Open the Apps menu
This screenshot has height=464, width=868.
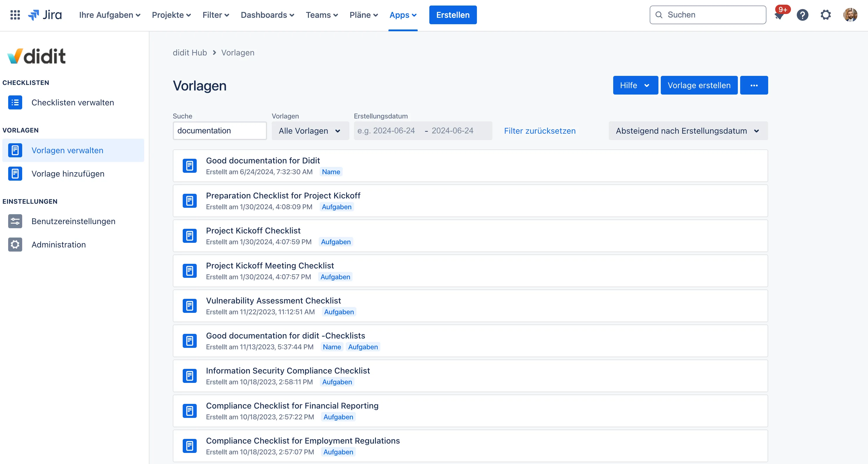(x=403, y=15)
